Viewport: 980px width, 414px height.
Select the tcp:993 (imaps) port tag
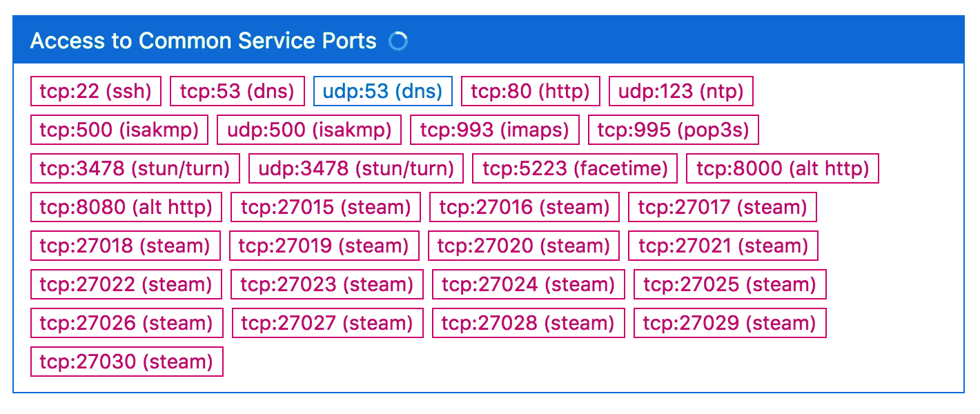(x=495, y=130)
